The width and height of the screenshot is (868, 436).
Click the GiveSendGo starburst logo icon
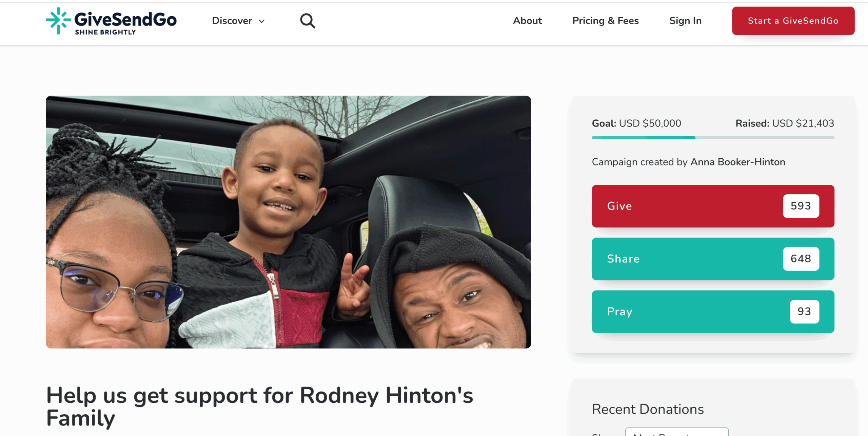pos(58,21)
